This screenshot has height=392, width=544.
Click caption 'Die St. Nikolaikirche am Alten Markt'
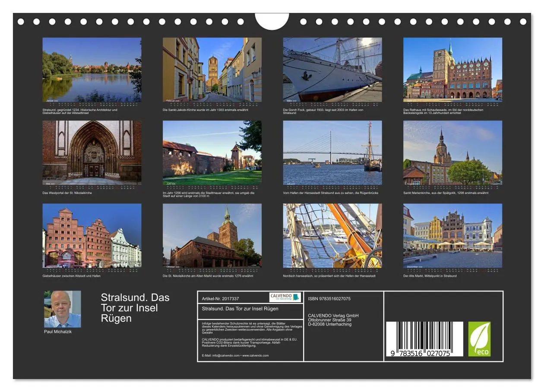pos(208,276)
